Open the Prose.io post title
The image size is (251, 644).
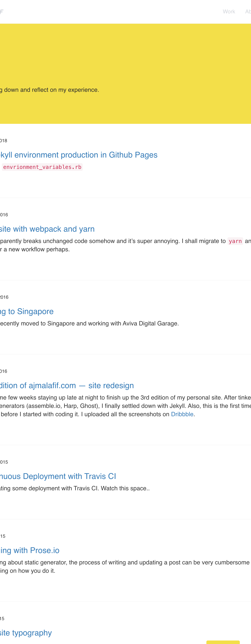tap(30, 550)
